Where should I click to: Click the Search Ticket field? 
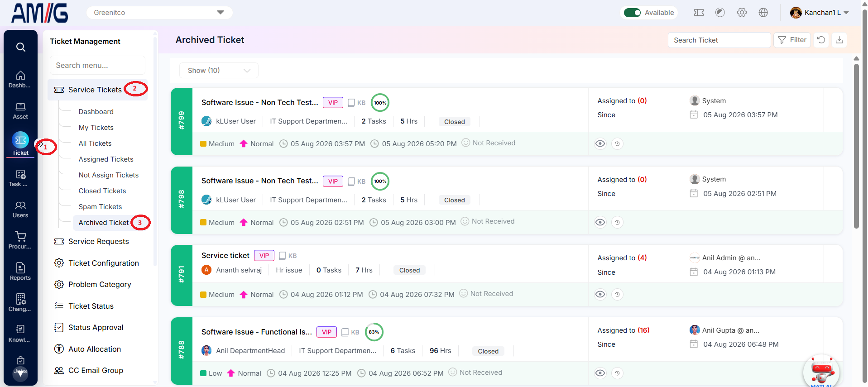pyautogui.click(x=719, y=40)
